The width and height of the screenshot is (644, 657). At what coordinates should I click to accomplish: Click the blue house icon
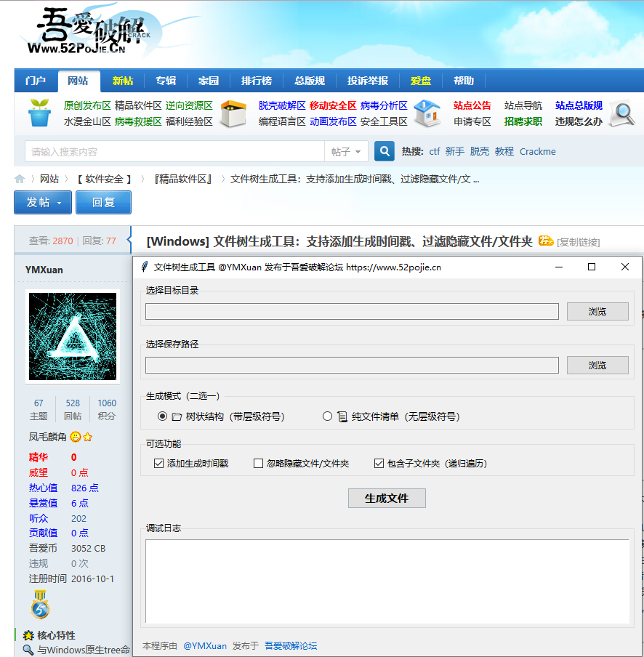click(x=427, y=113)
